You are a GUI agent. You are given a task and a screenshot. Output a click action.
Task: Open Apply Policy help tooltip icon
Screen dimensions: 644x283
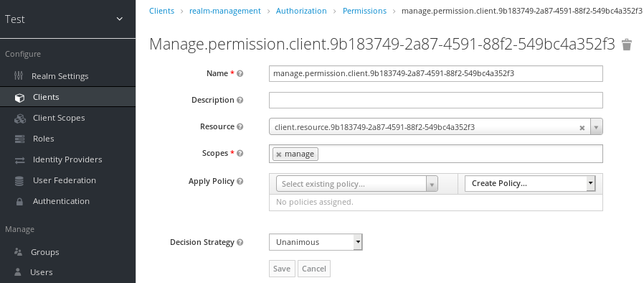click(x=240, y=181)
